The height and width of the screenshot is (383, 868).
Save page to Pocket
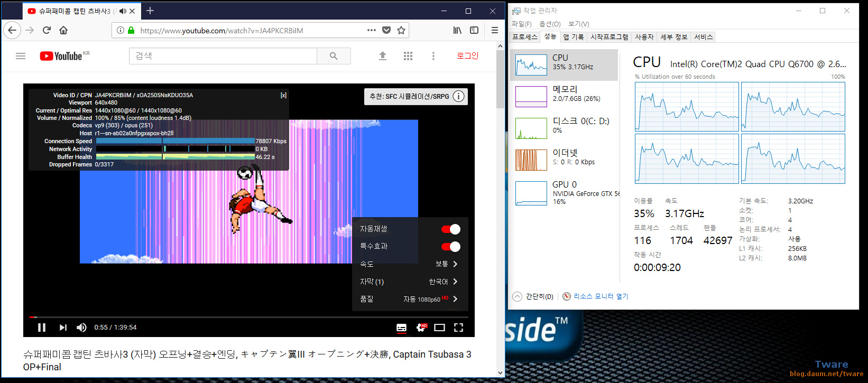[x=386, y=30]
